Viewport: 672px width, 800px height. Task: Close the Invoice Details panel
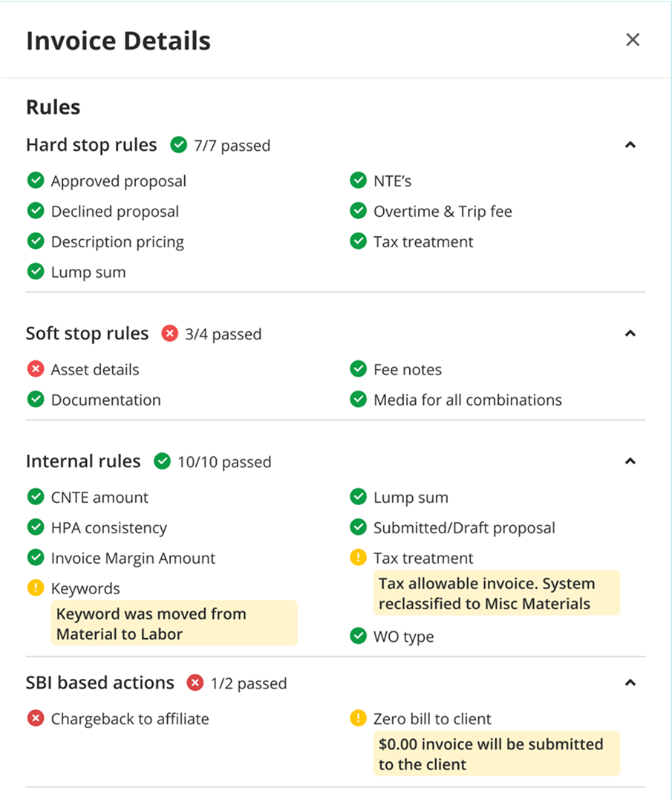pos(633,39)
